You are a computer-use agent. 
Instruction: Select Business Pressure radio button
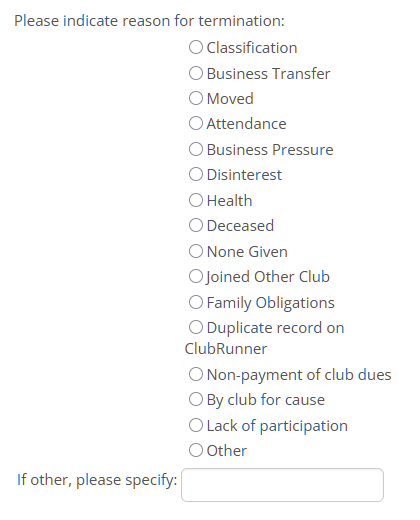pyautogui.click(x=196, y=149)
